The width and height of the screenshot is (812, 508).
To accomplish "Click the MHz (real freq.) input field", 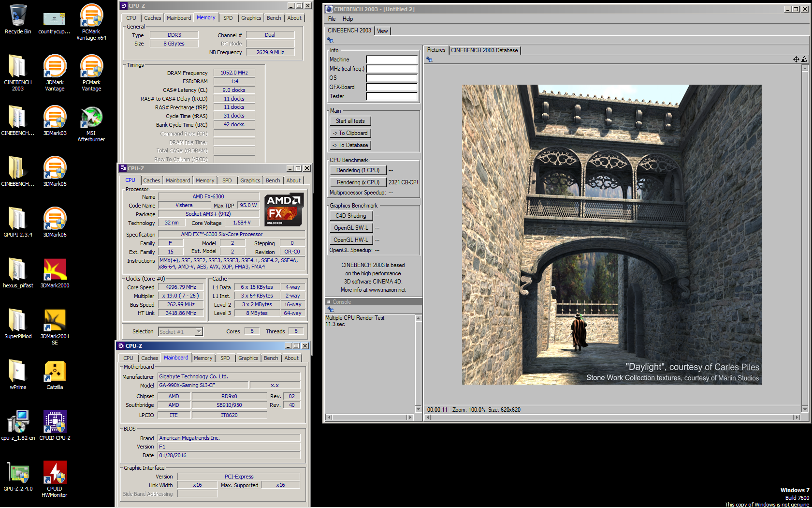I will [x=391, y=69].
